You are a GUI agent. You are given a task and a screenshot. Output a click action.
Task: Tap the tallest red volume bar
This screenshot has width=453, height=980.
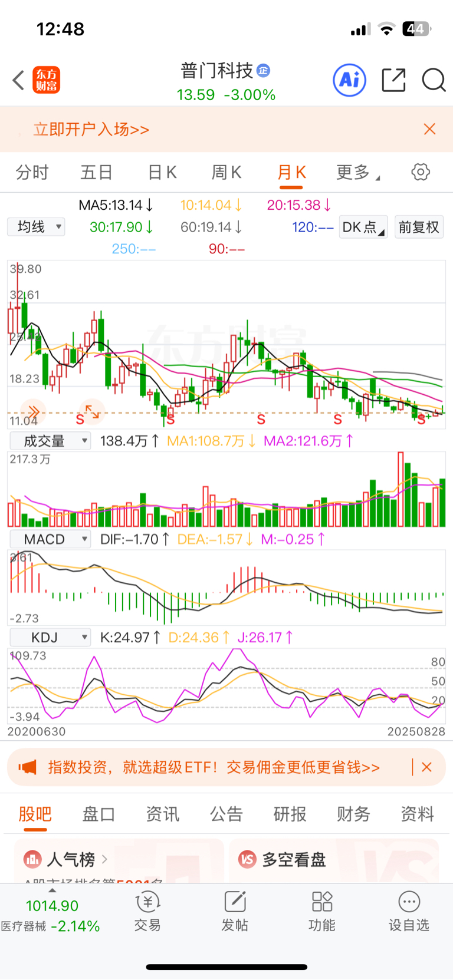pos(401,489)
